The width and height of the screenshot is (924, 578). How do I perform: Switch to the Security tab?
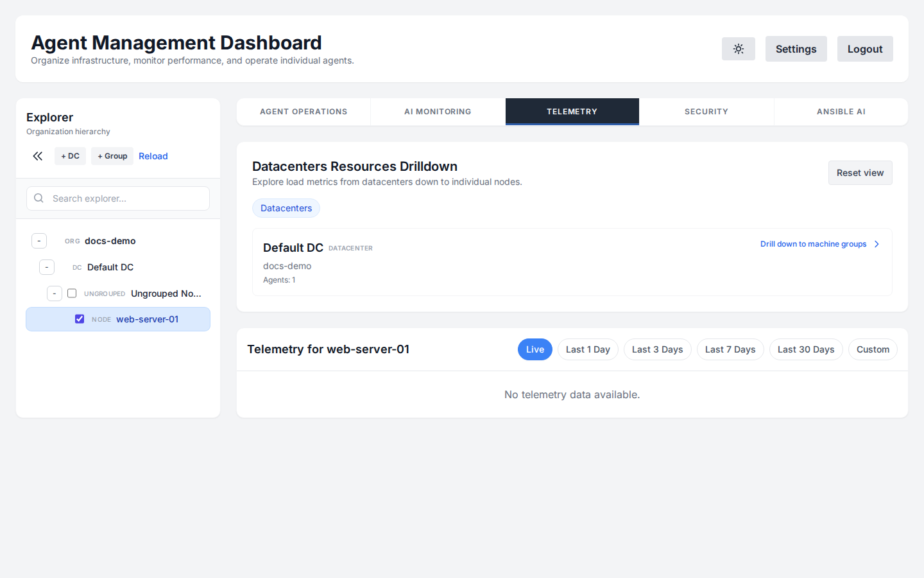pyautogui.click(x=706, y=111)
